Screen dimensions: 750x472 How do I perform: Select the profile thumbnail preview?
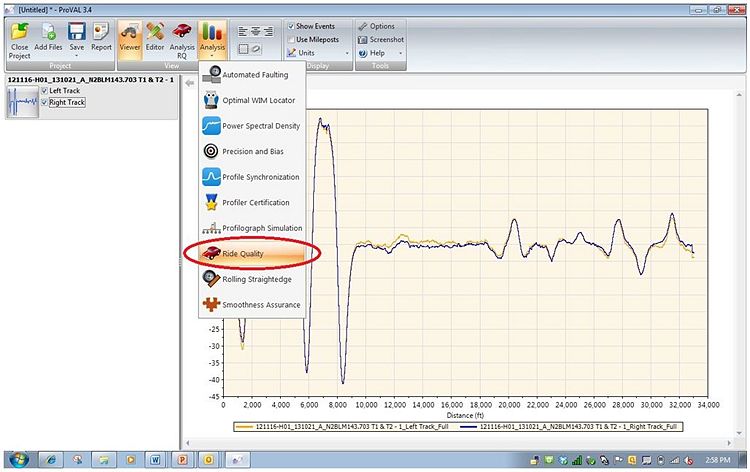click(x=22, y=101)
